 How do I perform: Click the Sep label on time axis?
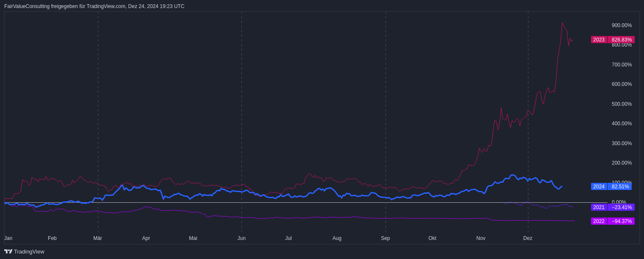385,238
